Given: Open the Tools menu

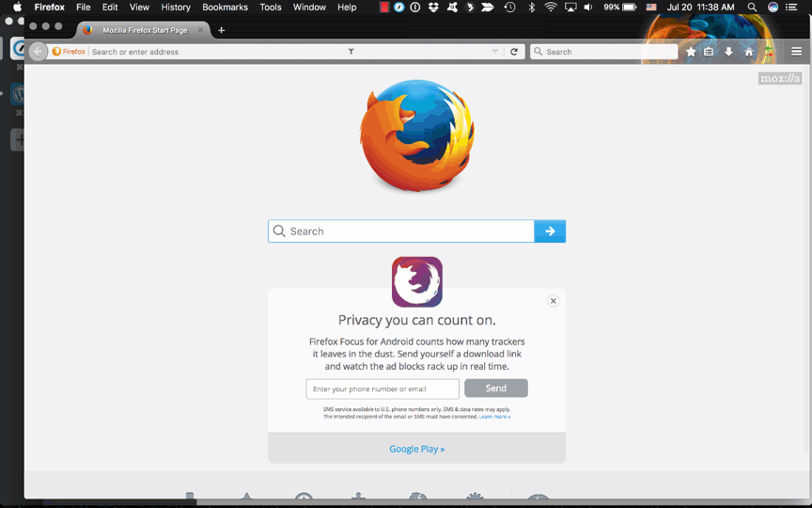Looking at the screenshot, I should [x=271, y=8].
